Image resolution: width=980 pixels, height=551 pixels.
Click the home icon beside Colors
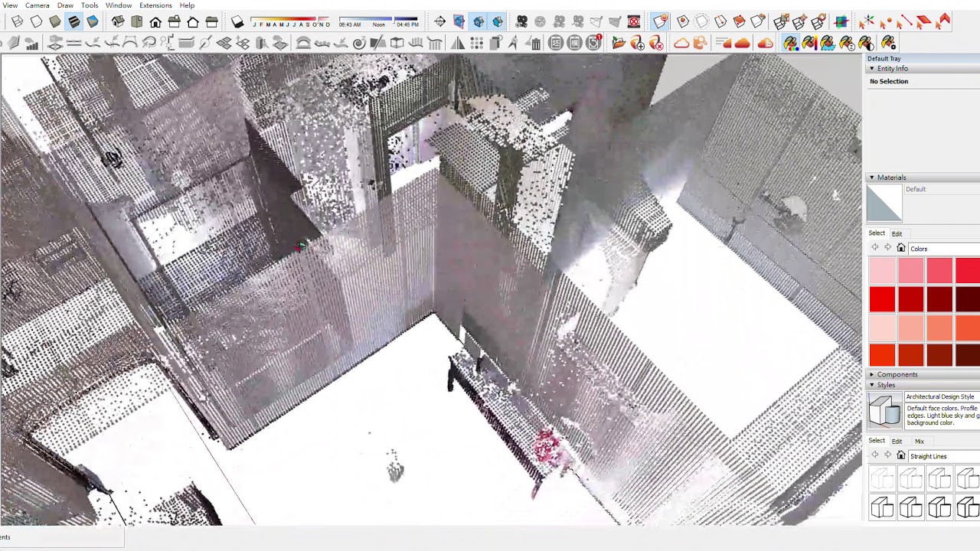[901, 249]
